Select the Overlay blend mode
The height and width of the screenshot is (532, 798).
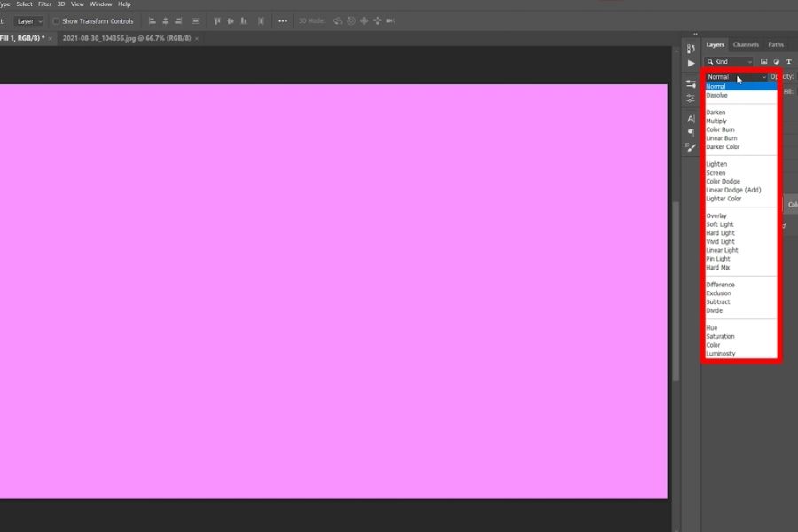pyautogui.click(x=716, y=216)
